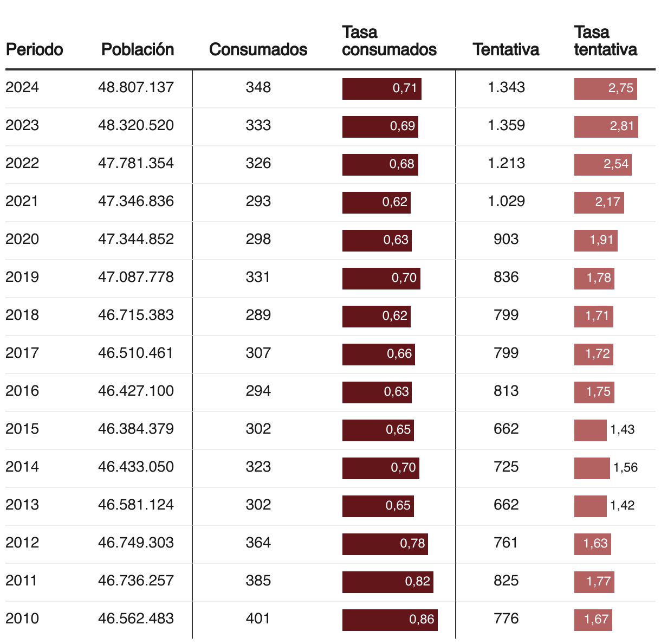This screenshot has height=644, width=661.
Task: Select the 1,56 tentativa bar for 2014
Action: tap(592, 468)
